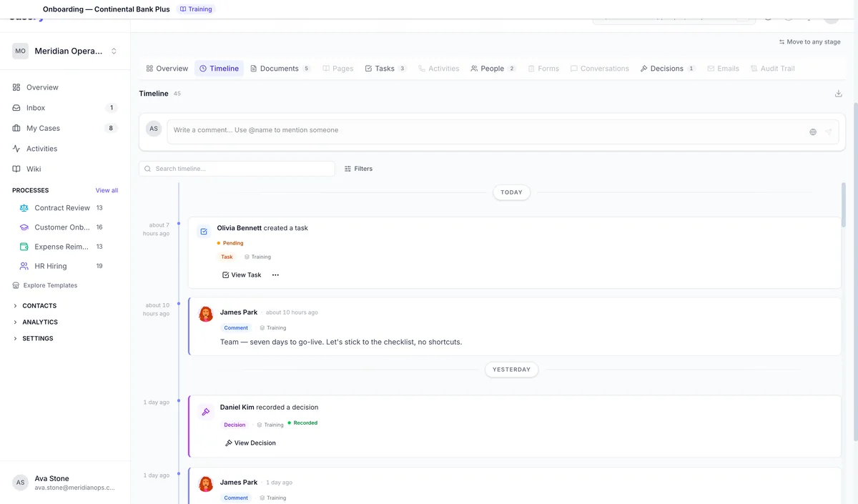Click the My Cases count badge 8
This screenshot has width=858, height=504.
coord(111,128)
